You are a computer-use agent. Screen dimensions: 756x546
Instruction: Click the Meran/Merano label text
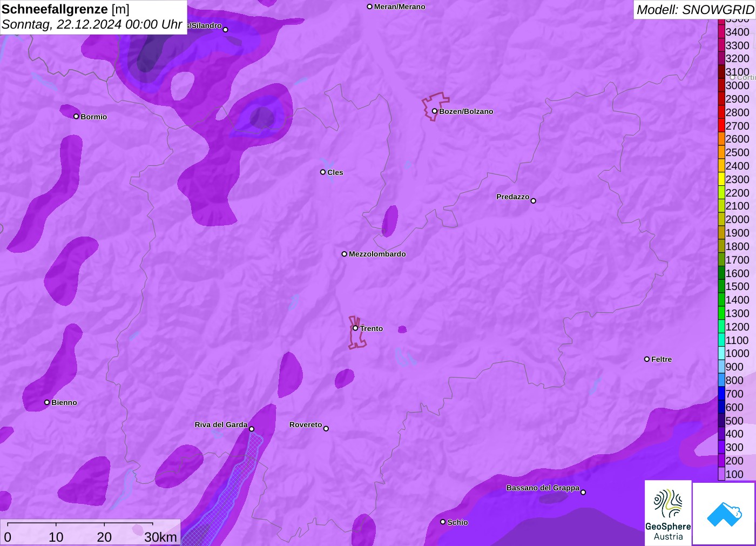(x=400, y=6)
